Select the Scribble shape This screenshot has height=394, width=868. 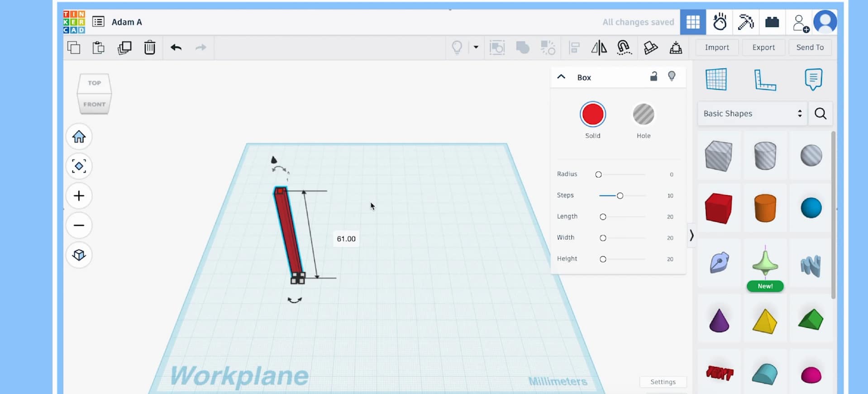click(x=719, y=263)
